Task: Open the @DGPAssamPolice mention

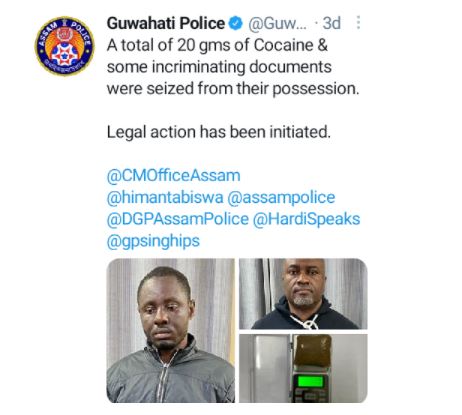Action: point(178,219)
